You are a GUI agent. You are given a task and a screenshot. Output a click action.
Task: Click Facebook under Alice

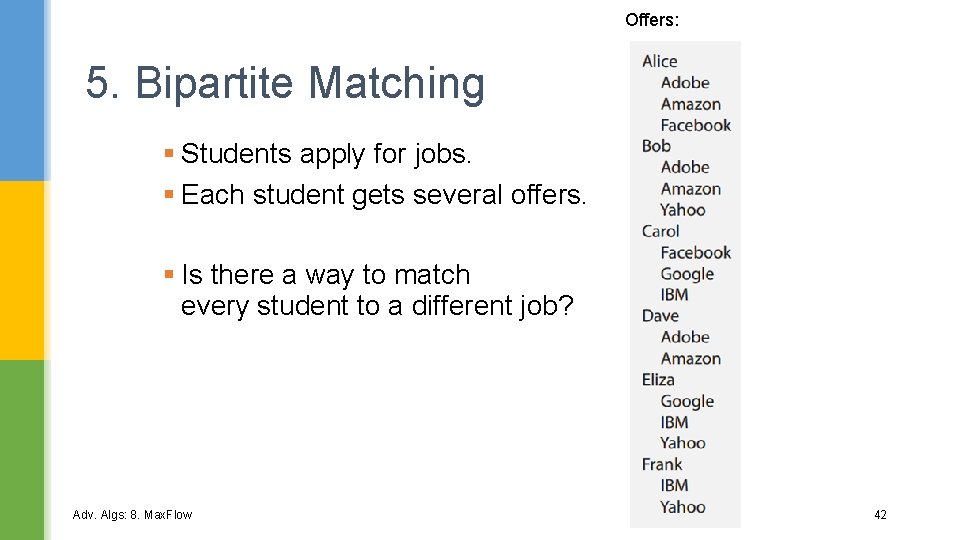tap(695, 125)
